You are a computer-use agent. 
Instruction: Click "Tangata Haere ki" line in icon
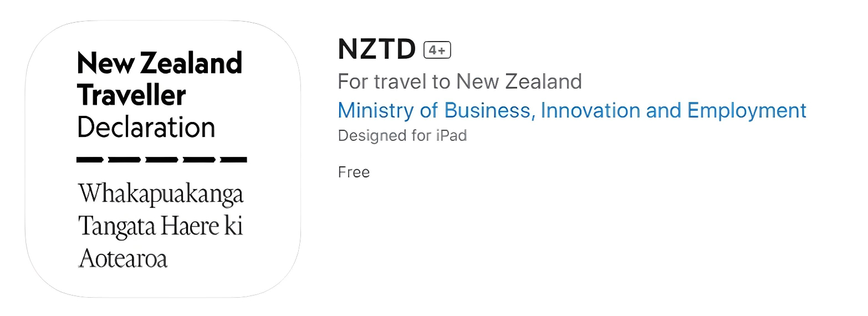[161, 227]
